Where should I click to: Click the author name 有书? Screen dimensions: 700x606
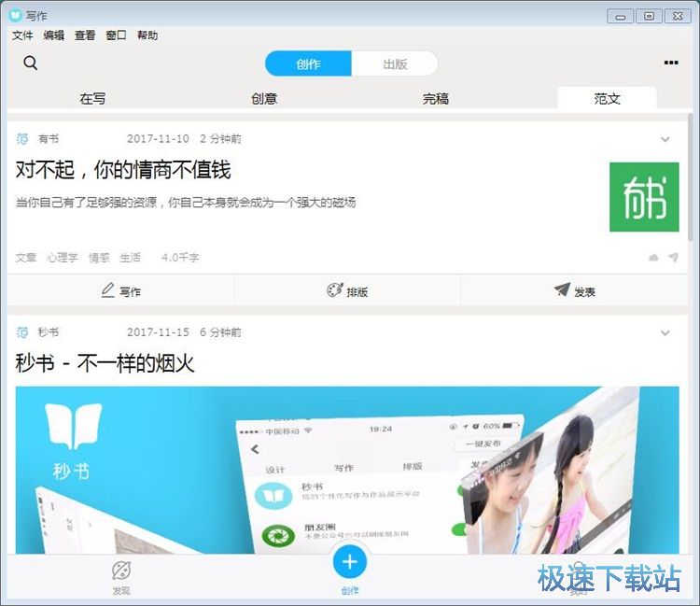pos(49,138)
